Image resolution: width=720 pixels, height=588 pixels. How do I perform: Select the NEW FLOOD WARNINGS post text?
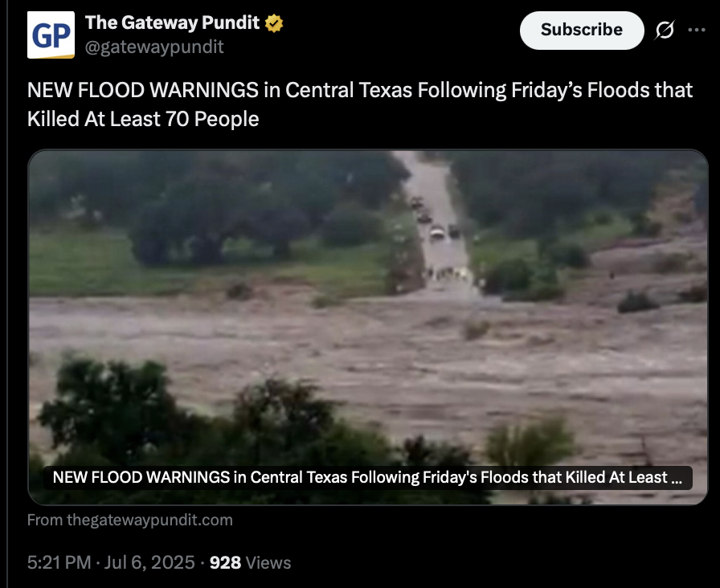pyautogui.click(x=359, y=104)
